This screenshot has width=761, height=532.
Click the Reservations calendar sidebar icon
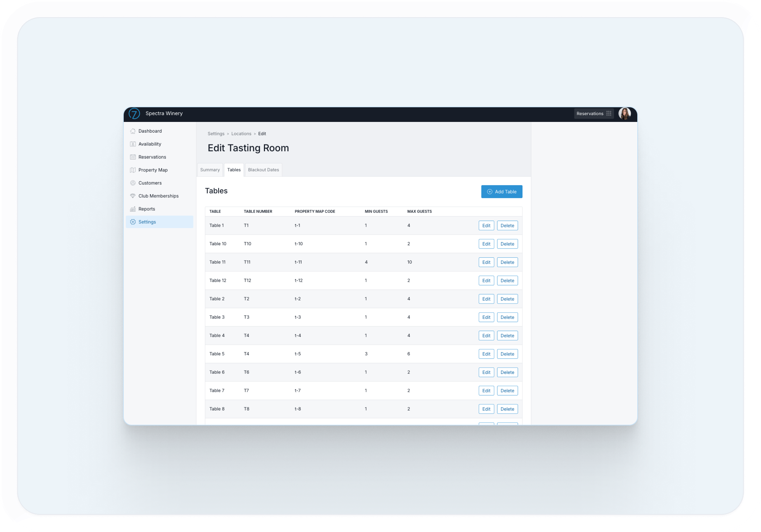click(x=133, y=157)
